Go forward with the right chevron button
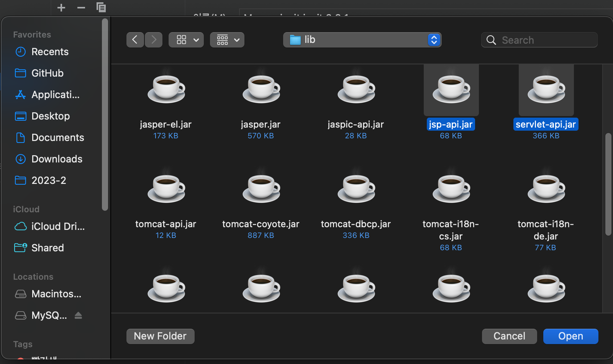The height and width of the screenshot is (364, 613). pyautogui.click(x=154, y=40)
